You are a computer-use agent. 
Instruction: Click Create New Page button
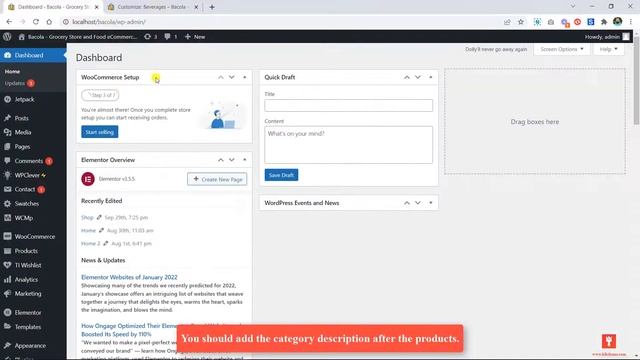(x=217, y=179)
